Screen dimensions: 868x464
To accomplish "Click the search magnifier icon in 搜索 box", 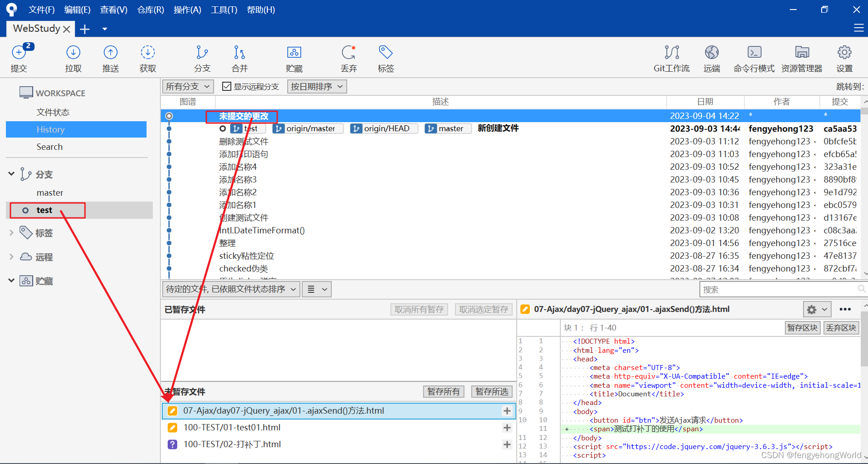I will 861,289.
